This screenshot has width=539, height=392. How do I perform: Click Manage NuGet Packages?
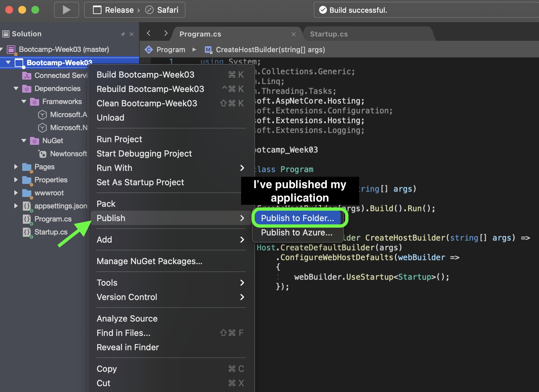[x=149, y=261]
